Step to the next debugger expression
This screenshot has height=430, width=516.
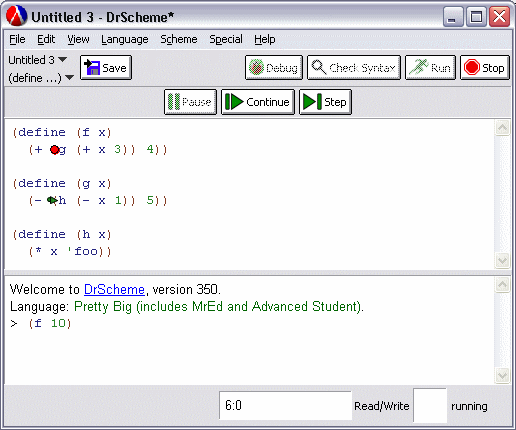tap(325, 102)
